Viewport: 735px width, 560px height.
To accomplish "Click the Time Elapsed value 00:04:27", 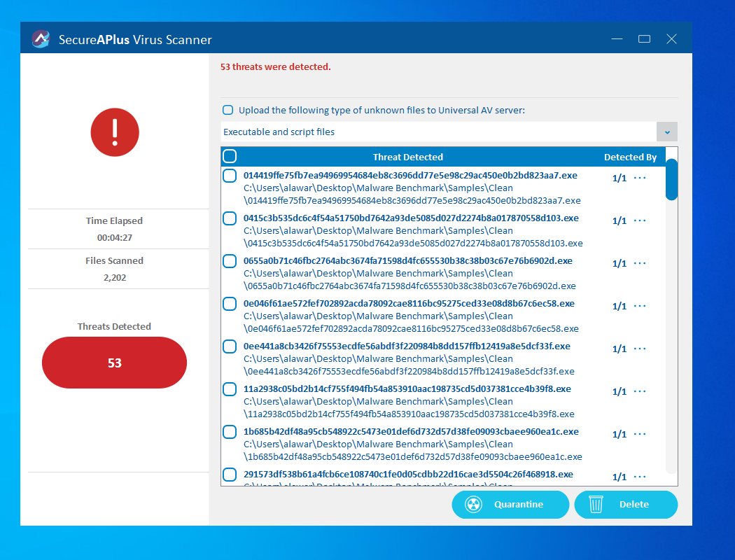I will 115,237.
